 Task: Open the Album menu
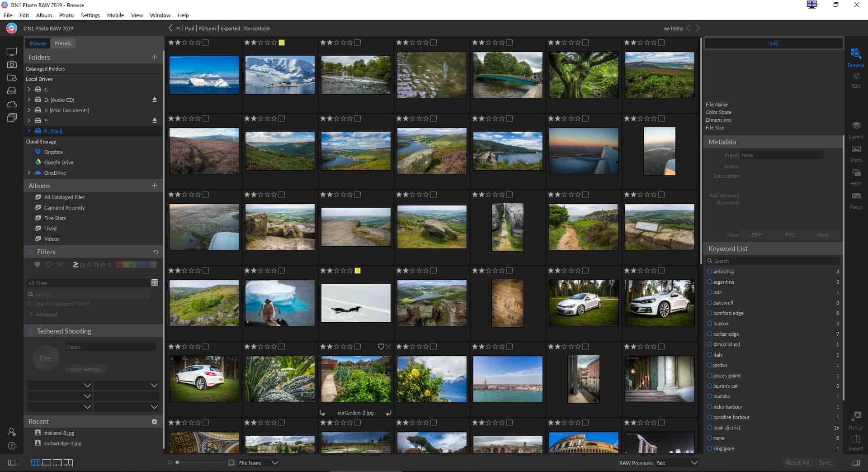click(x=44, y=15)
